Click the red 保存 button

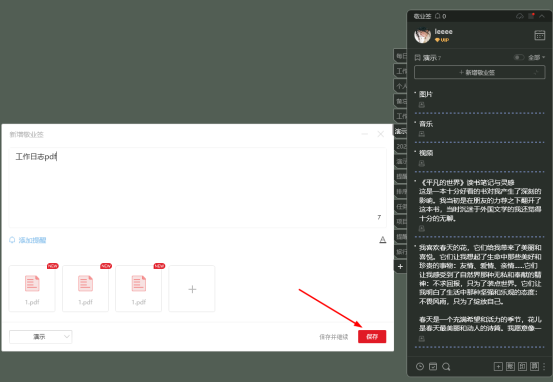pos(372,336)
